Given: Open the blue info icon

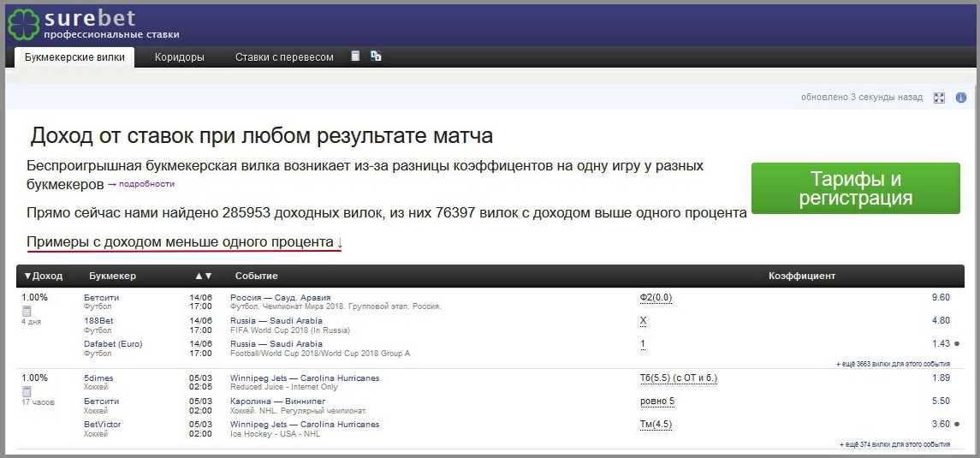Looking at the screenshot, I should (960, 98).
